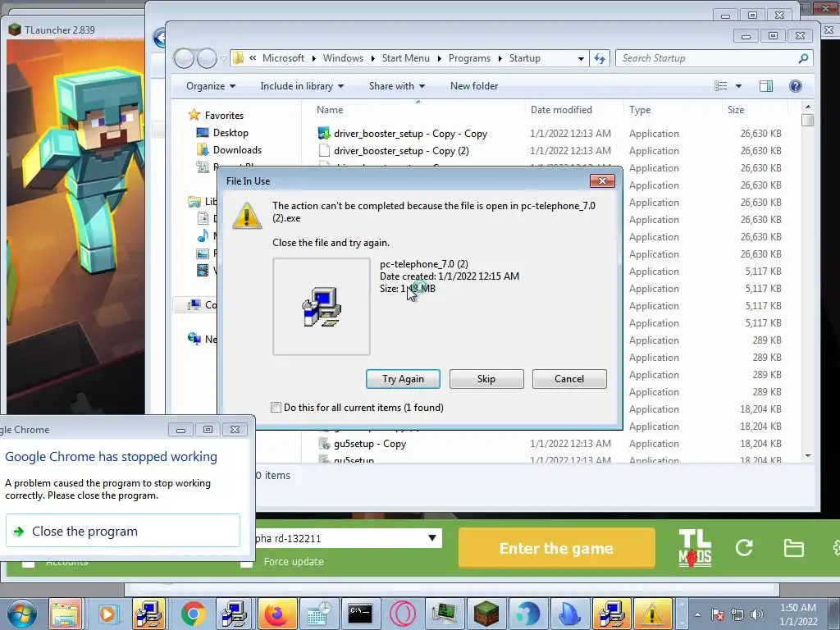Screen dimensions: 840x630
Task: Open Google Chrome from the taskbar
Action: pos(193,614)
